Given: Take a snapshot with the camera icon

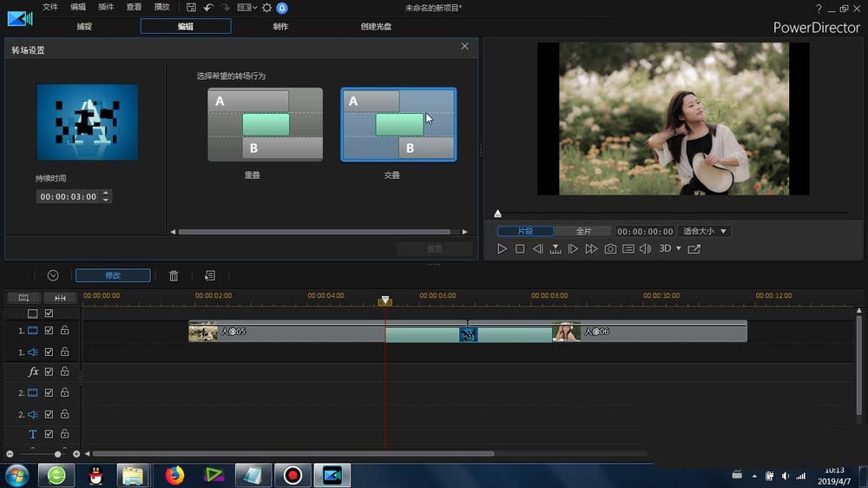Looking at the screenshot, I should coord(610,249).
